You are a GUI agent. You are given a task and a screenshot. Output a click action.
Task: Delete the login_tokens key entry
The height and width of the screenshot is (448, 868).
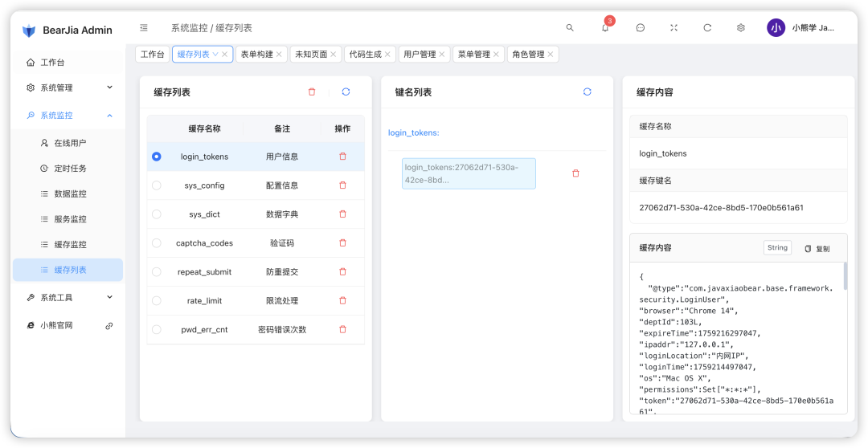tap(575, 173)
